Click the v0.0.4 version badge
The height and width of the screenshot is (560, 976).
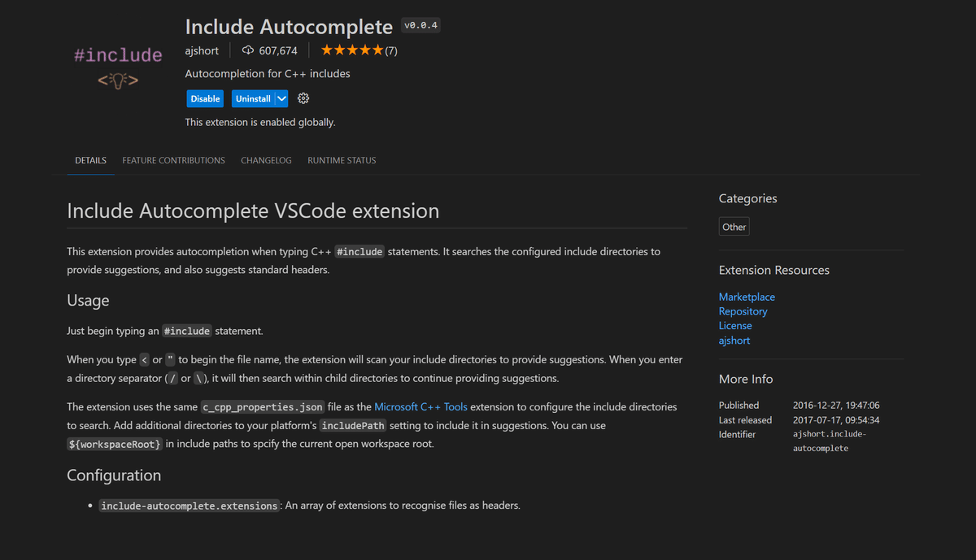tap(421, 24)
